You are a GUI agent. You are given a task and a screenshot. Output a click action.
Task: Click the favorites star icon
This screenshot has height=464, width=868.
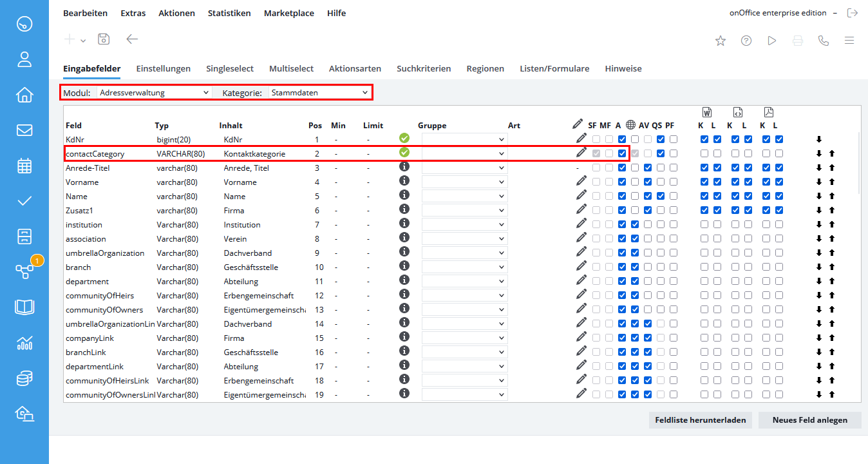point(721,41)
